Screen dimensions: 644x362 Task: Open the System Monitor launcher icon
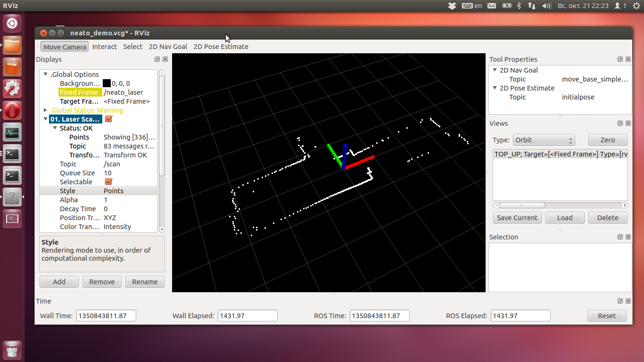(12, 132)
